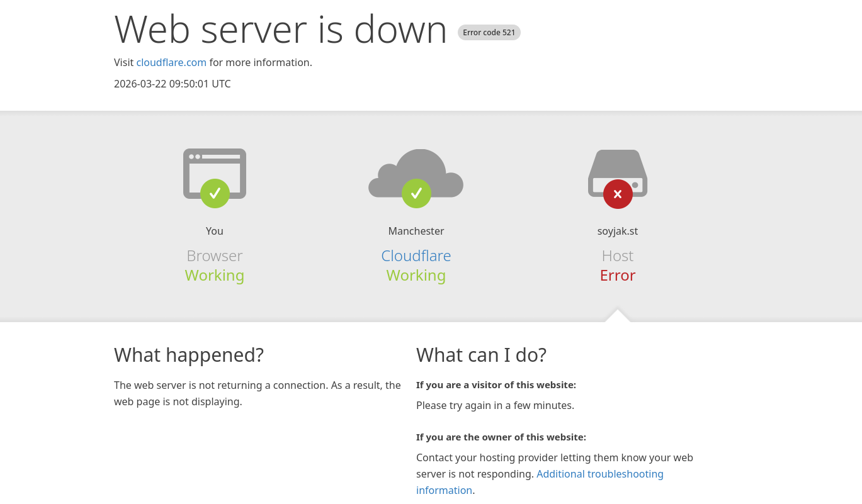
Task: Click the green checkmark on cloud icon
Action: (416, 193)
